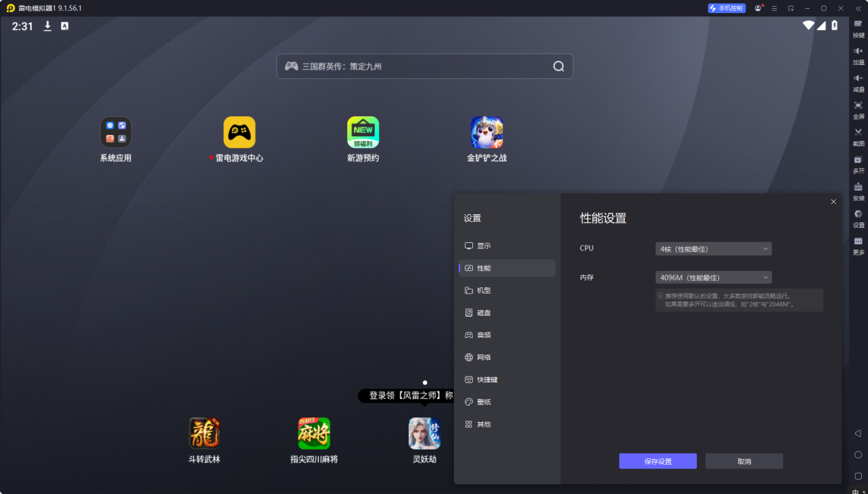Screen dimensions: 868x494
Task: Launch 灵妖劫 game
Action: coord(424,441)
